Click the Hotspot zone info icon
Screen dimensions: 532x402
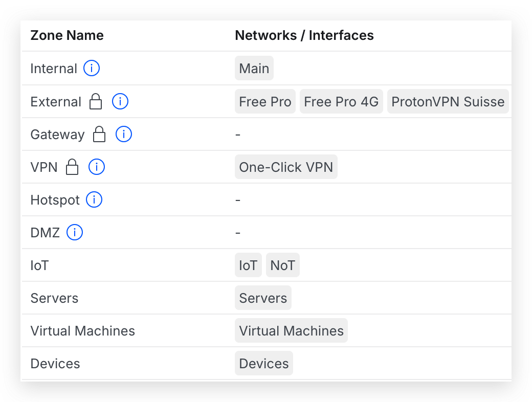point(94,199)
